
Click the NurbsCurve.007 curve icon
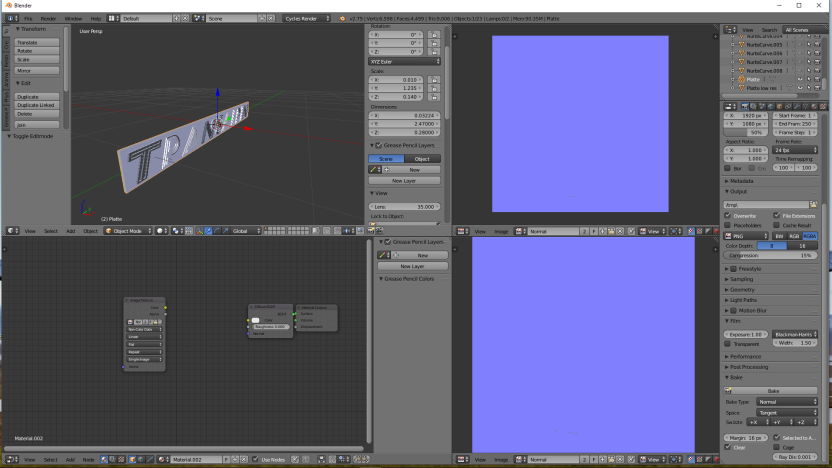point(741,62)
